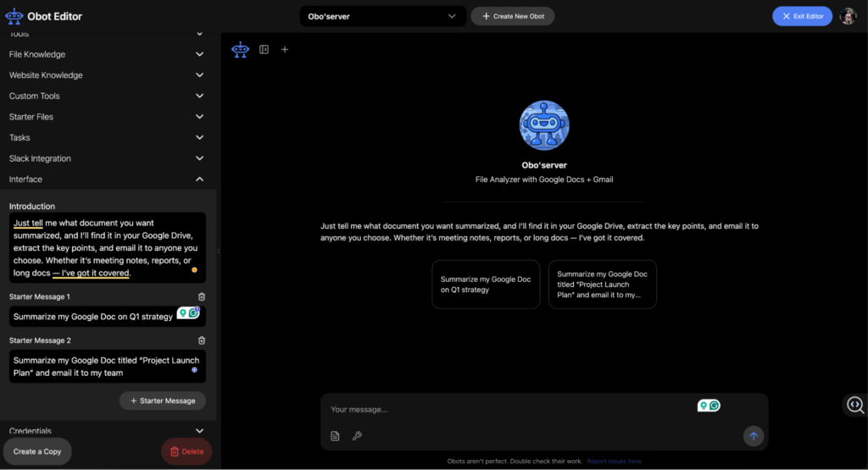Click the Exit Editor button
868x470 pixels.
coord(802,17)
